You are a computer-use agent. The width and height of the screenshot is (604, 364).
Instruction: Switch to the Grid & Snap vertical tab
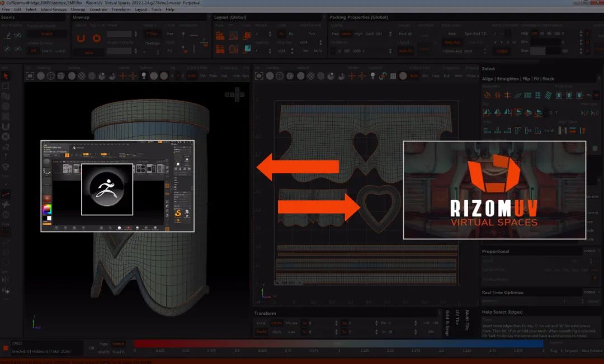click(x=447, y=323)
